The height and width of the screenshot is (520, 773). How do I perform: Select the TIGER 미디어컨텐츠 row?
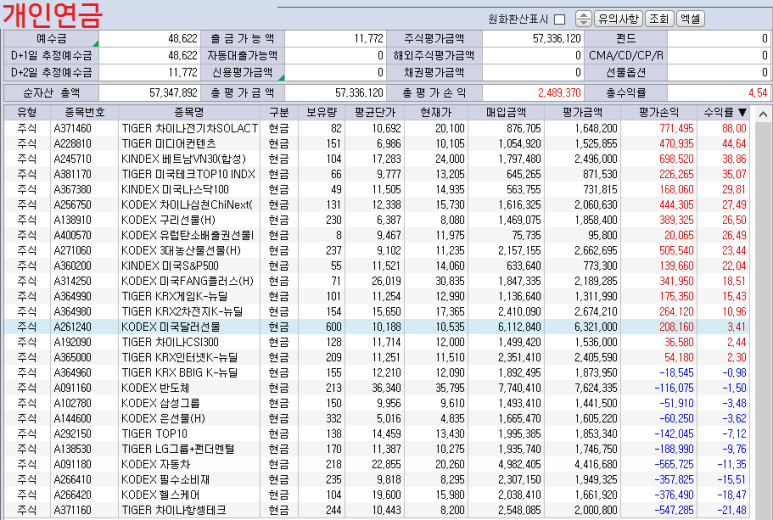tap(377, 143)
